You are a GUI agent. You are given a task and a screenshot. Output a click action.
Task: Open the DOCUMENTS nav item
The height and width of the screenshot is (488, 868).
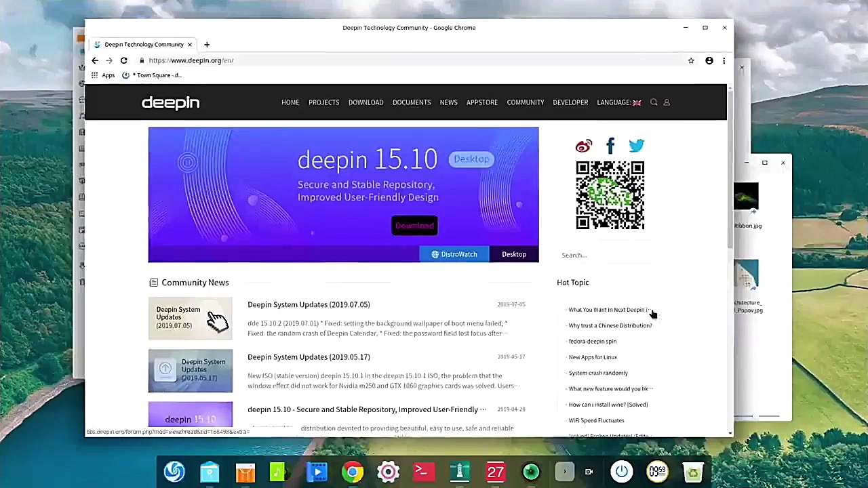tap(412, 102)
